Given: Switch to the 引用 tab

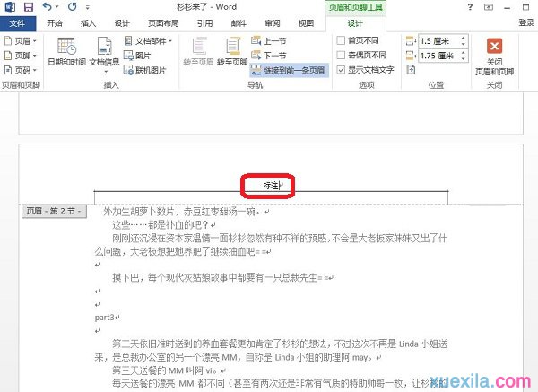Looking at the screenshot, I should [x=204, y=23].
